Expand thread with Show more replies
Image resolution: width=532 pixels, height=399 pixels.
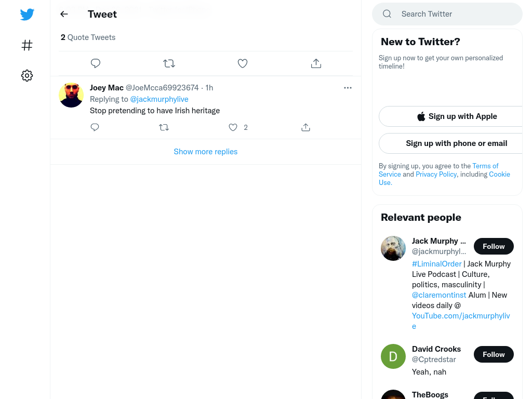[206, 152]
